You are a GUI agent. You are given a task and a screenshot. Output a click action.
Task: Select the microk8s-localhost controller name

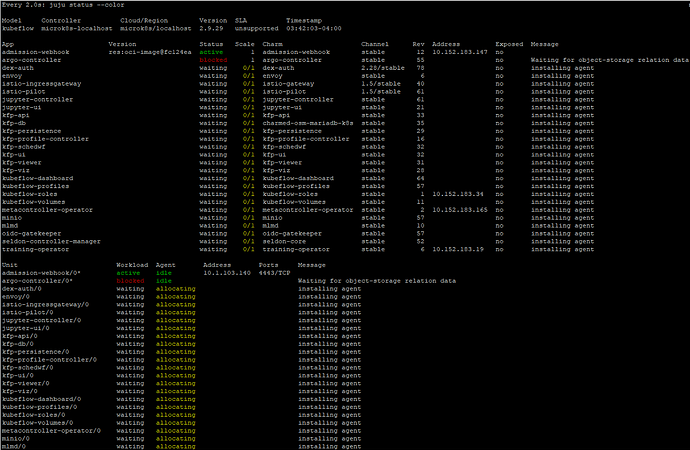click(x=77, y=28)
